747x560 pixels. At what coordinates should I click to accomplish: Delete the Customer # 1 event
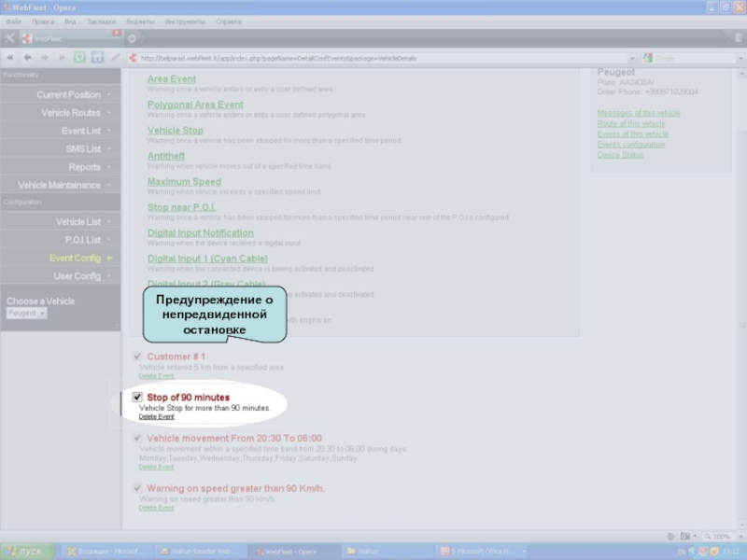coord(156,376)
